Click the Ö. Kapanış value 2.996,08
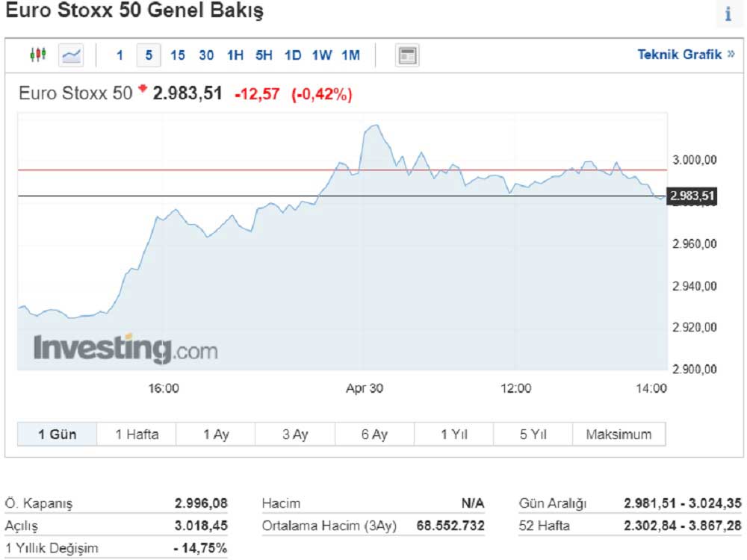Screen dimensions: 747x560 pos(201,503)
